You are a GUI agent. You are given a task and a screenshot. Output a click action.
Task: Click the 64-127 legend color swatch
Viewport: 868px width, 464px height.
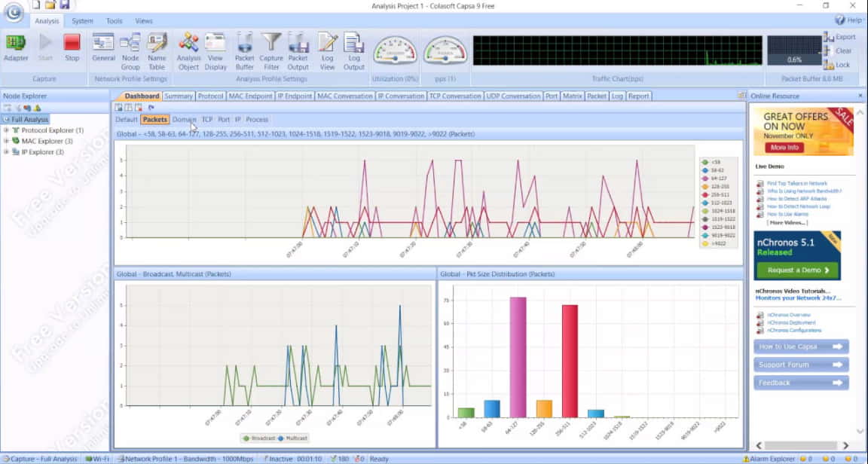tap(704, 179)
